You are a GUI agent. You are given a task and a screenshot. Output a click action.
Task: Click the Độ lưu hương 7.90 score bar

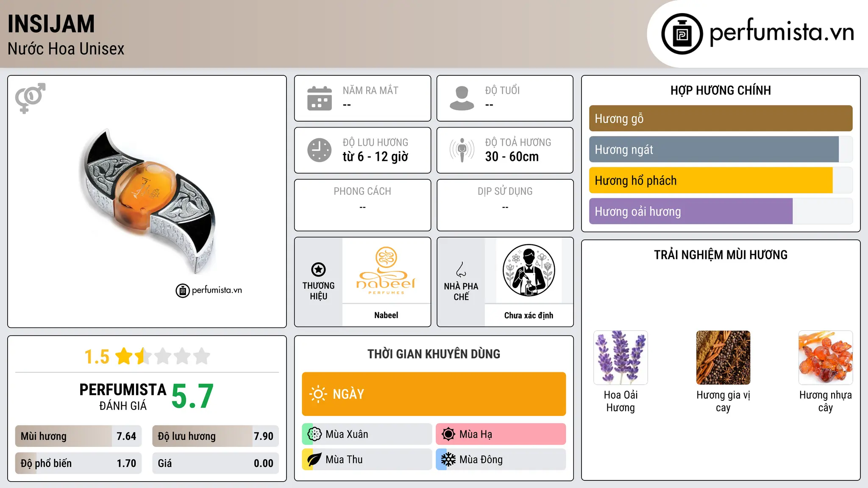216,436
